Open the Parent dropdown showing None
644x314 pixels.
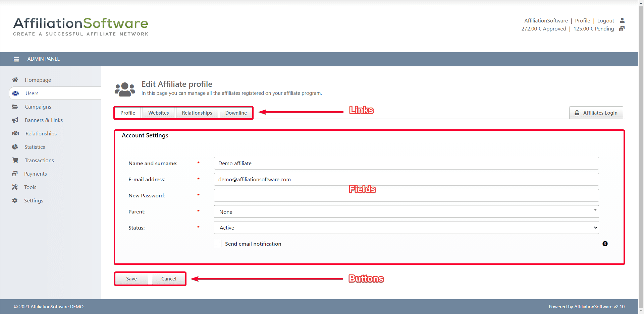pyautogui.click(x=406, y=212)
